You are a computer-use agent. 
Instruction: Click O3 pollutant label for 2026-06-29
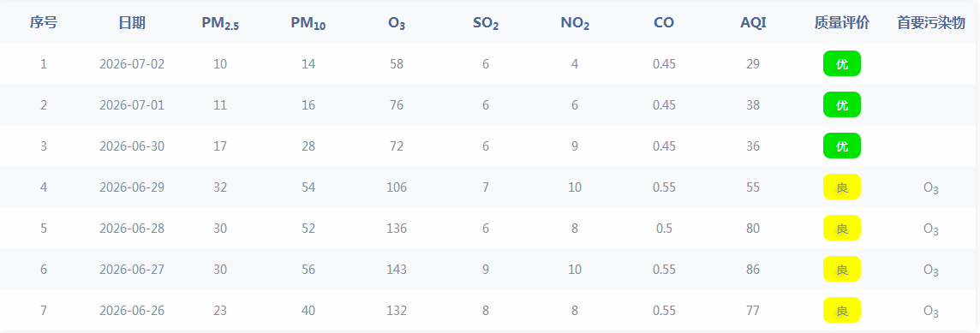pos(930,188)
